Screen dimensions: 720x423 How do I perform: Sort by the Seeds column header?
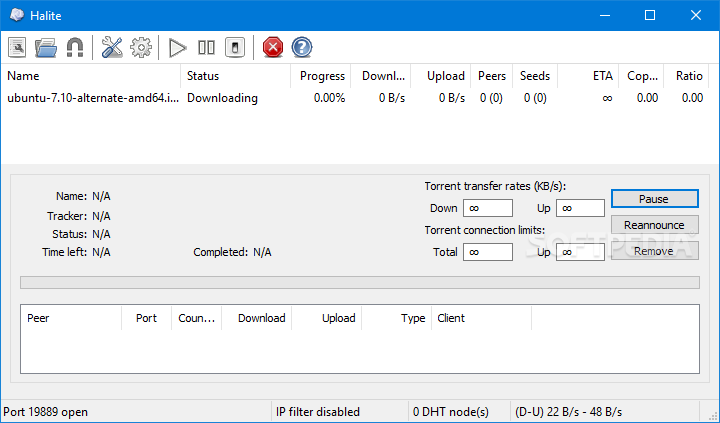[x=535, y=76]
